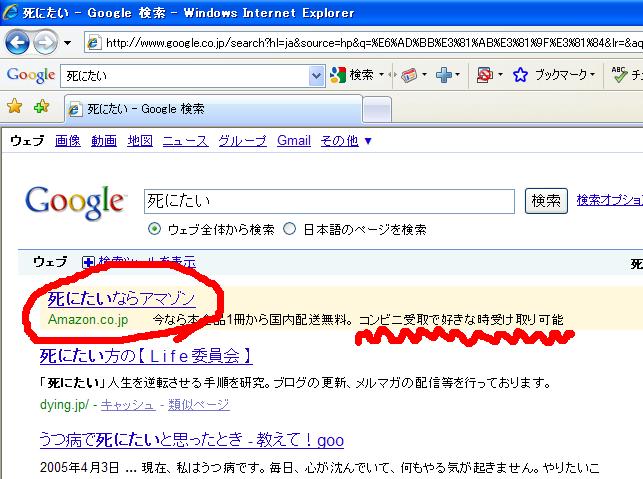The height and width of the screenshot is (479, 643).
Task: Open result うつ病で死にたいと思ったとき - 教えて！goo
Action: pos(192,440)
